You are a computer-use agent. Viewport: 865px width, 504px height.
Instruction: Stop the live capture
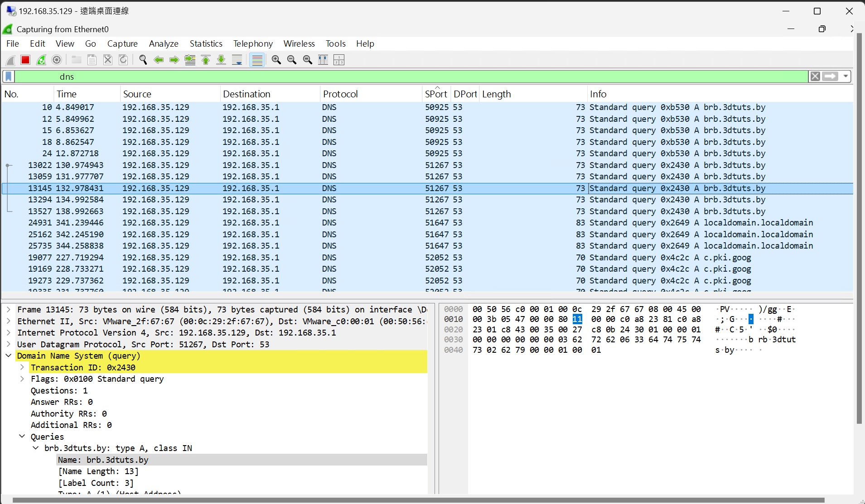(25, 60)
